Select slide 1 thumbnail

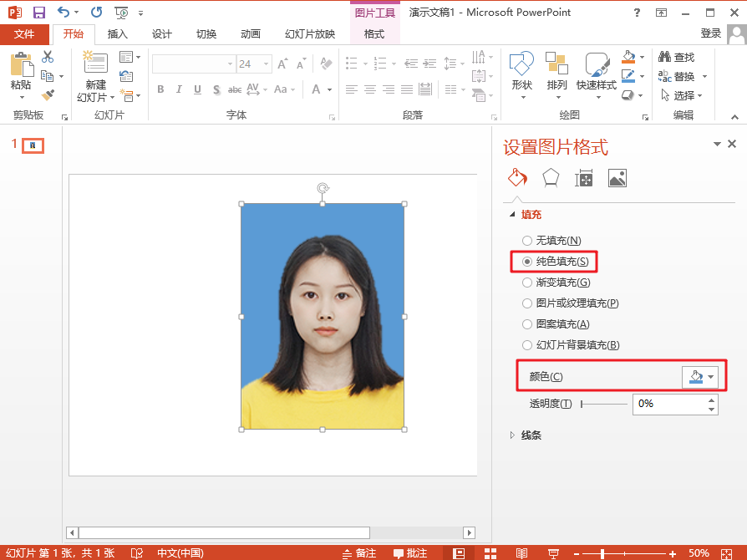coord(33,145)
